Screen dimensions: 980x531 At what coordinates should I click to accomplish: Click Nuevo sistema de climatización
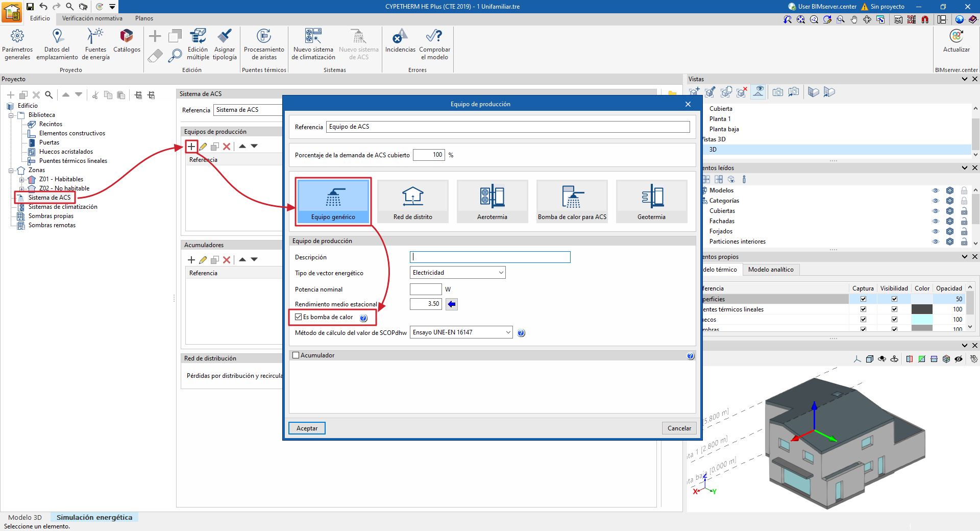[313, 44]
